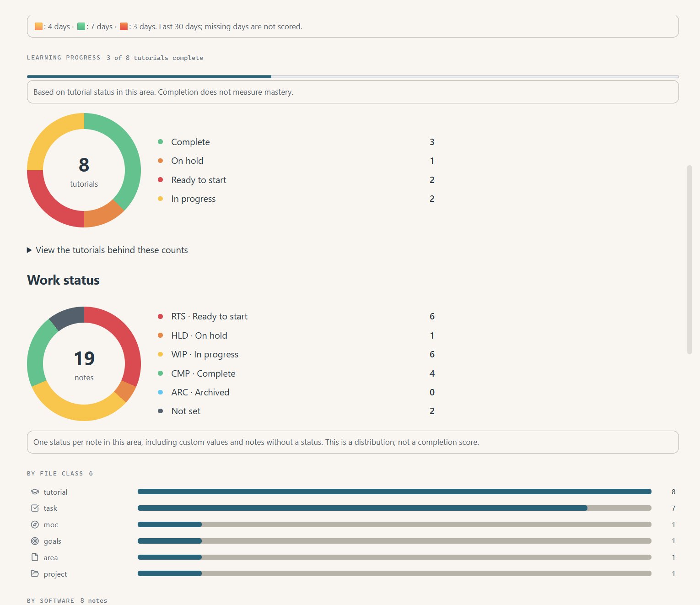This screenshot has width=700, height=605.
Task: Click the '19 notes' donut center label
Action: coord(84,365)
